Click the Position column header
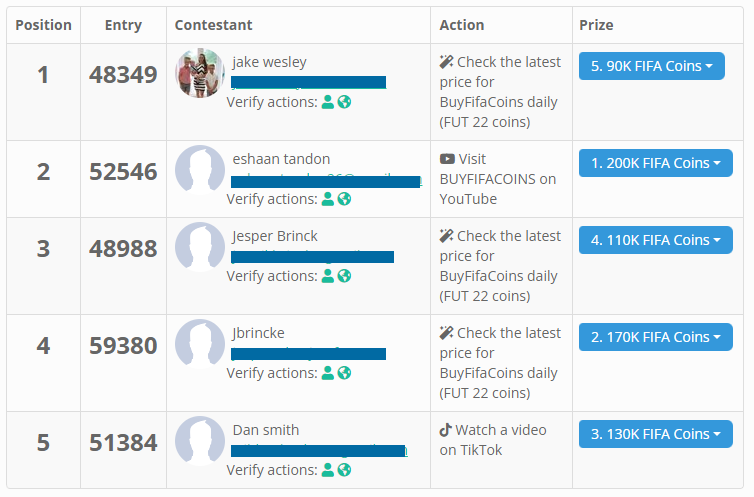The width and height of the screenshot is (754, 497). click(x=43, y=25)
